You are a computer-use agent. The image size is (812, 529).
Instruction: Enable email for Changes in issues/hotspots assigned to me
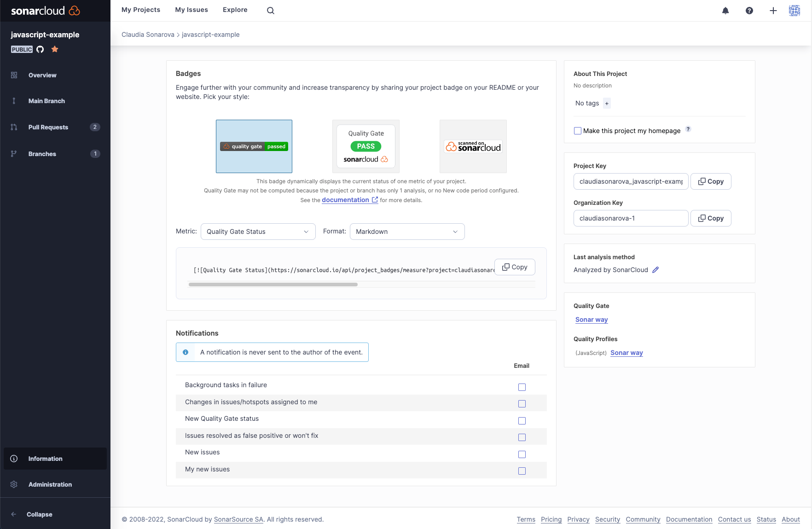tap(522, 404)
